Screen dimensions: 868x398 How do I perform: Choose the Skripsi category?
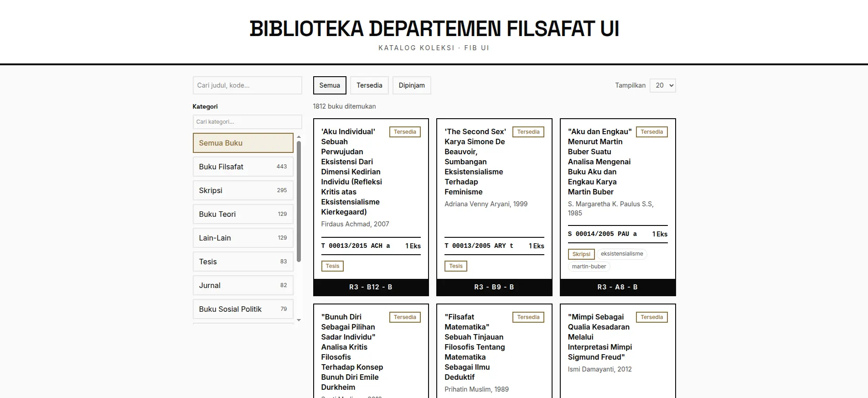[x=243, y=190]
